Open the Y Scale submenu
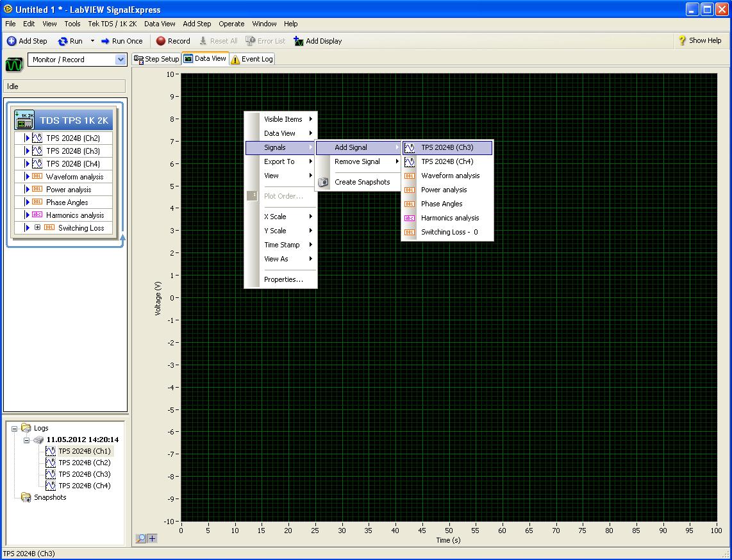732x560 pixels. (281, 231)
